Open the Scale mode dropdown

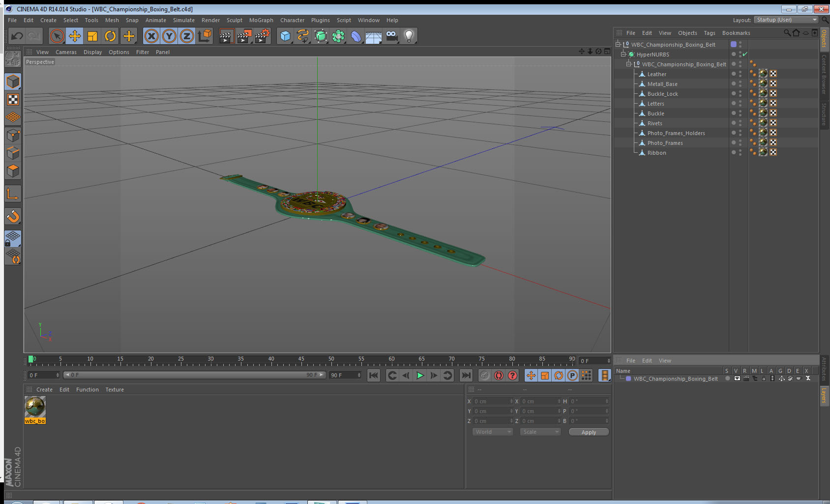pos(540,432)
